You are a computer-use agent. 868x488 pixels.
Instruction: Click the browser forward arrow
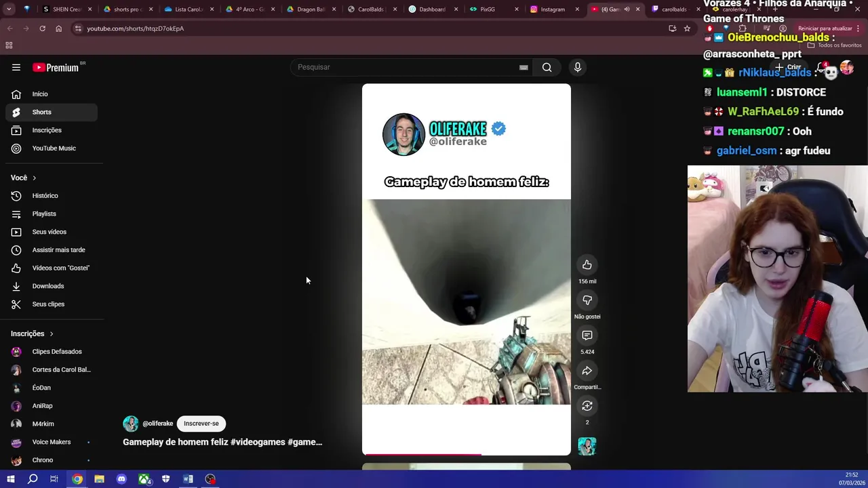26,28
